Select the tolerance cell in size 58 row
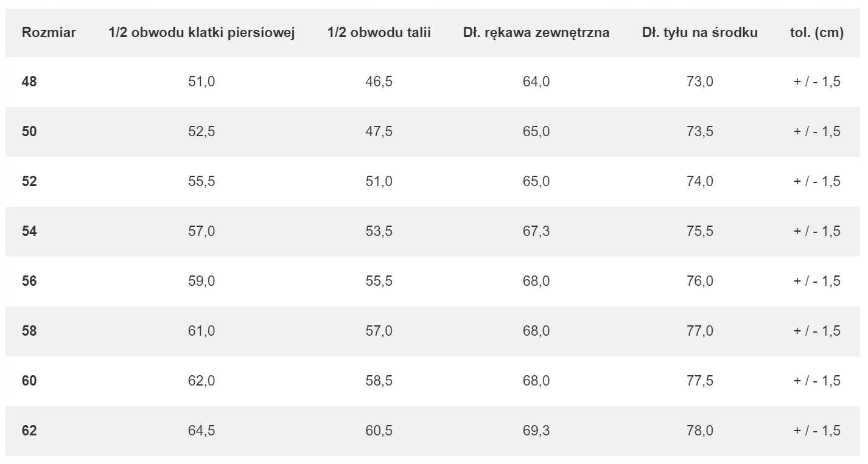 816,331
